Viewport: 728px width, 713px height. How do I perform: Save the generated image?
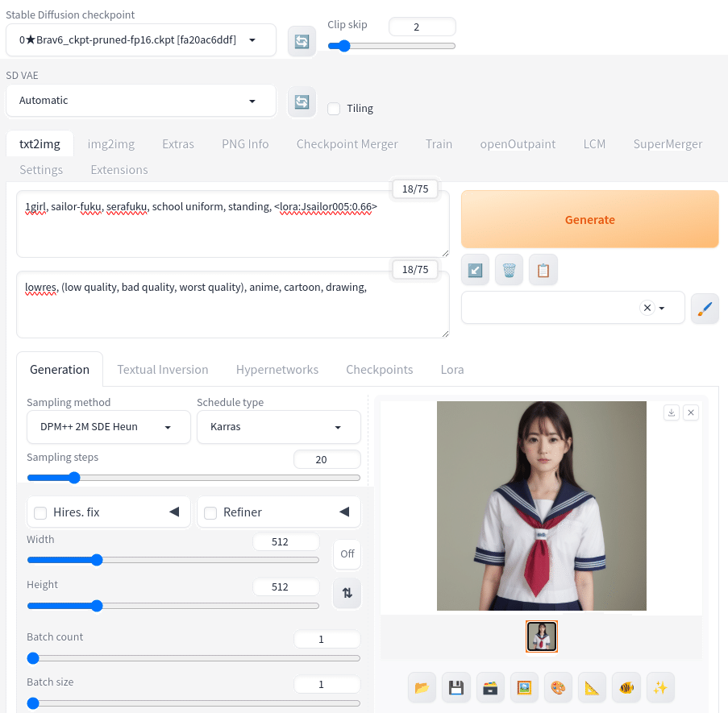pos(456,687)
